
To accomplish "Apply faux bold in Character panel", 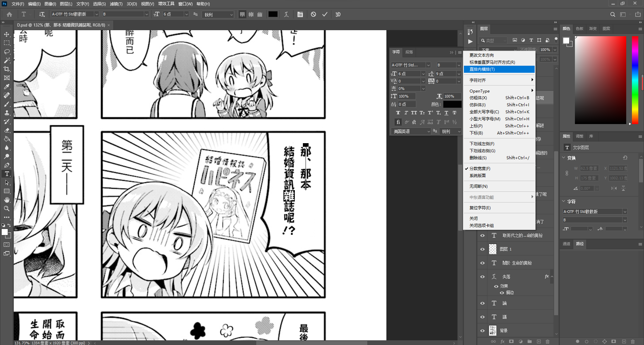I will [398, 113].
